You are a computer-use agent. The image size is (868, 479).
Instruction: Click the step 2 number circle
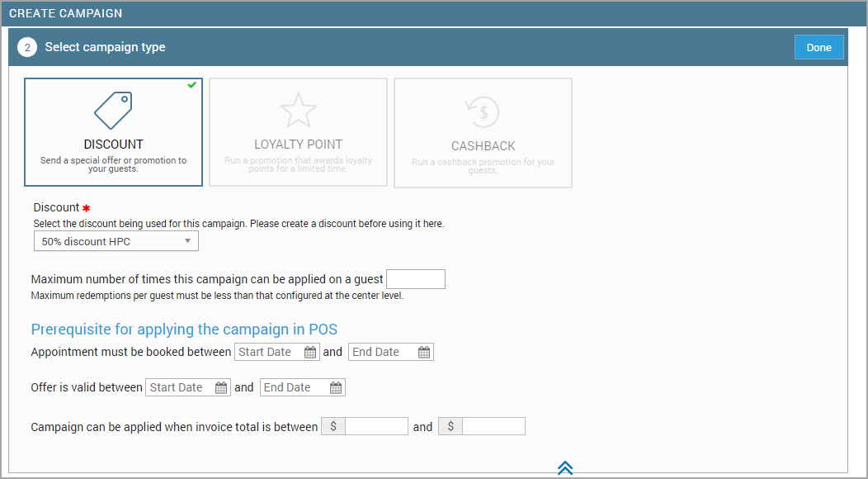[x=27, y=47]
